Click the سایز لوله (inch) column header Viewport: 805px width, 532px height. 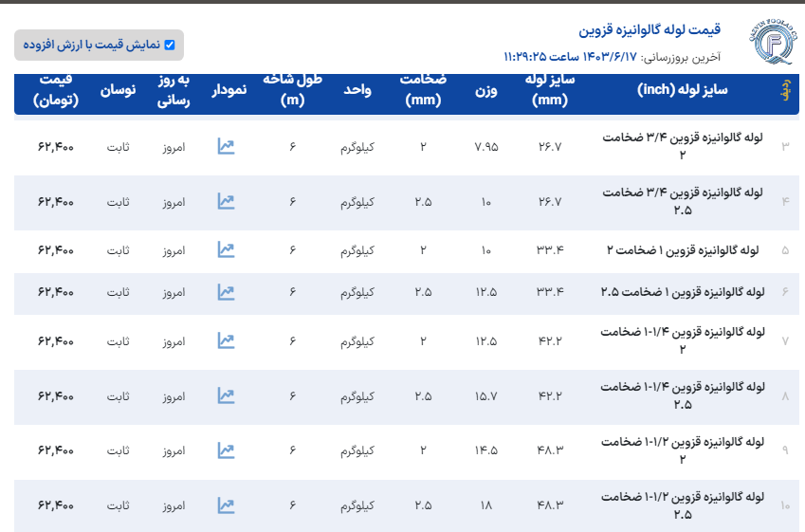click(x=682, y=90)
